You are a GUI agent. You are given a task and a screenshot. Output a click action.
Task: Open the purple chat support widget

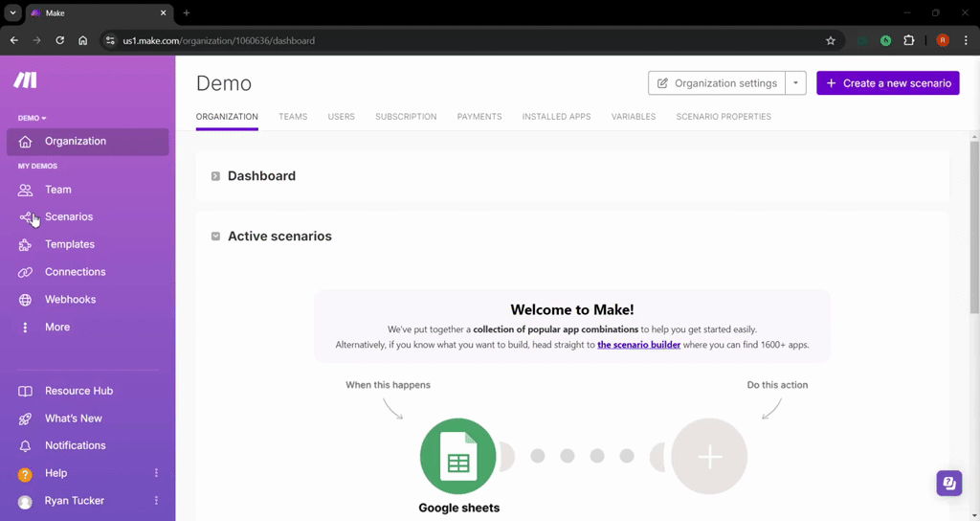click(948, 483)
